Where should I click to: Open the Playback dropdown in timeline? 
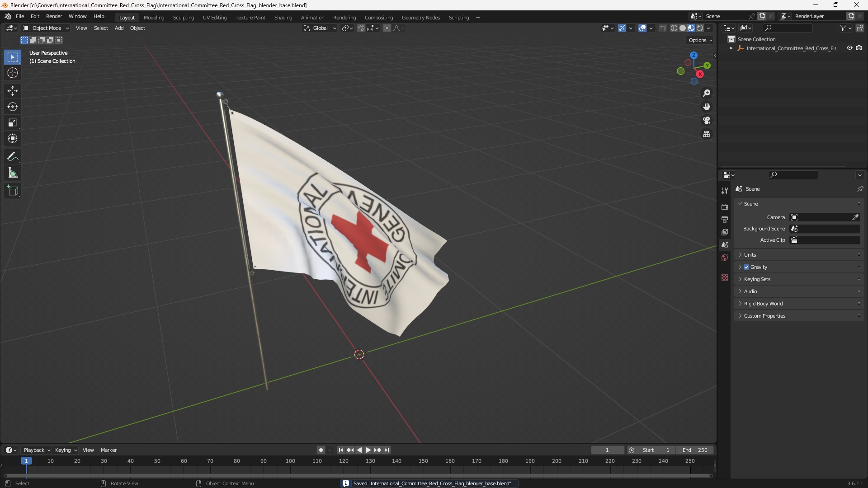click(x=37, y=450)
